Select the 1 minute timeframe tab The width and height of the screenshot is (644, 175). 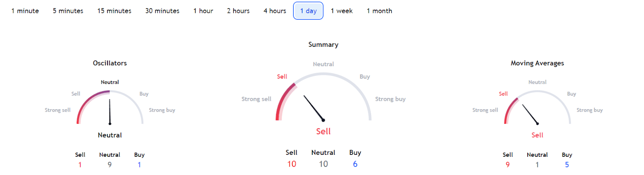click(x=25, y=11)
